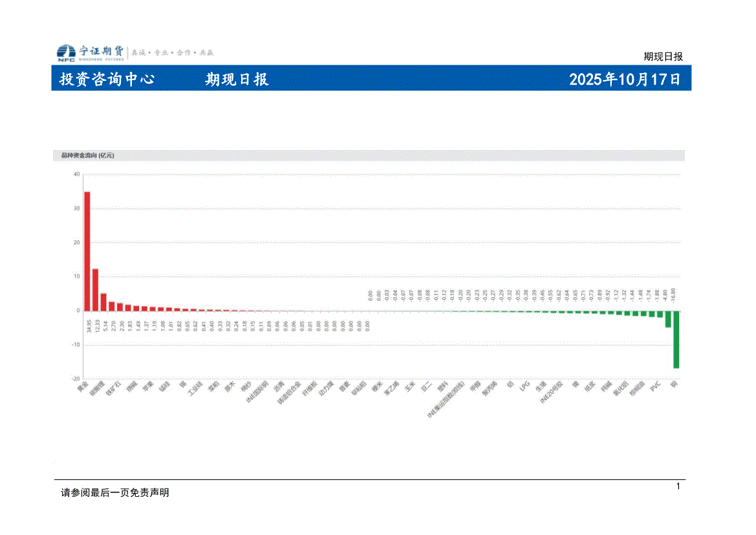Click the -20 value on y-axis

coord(75,378)
